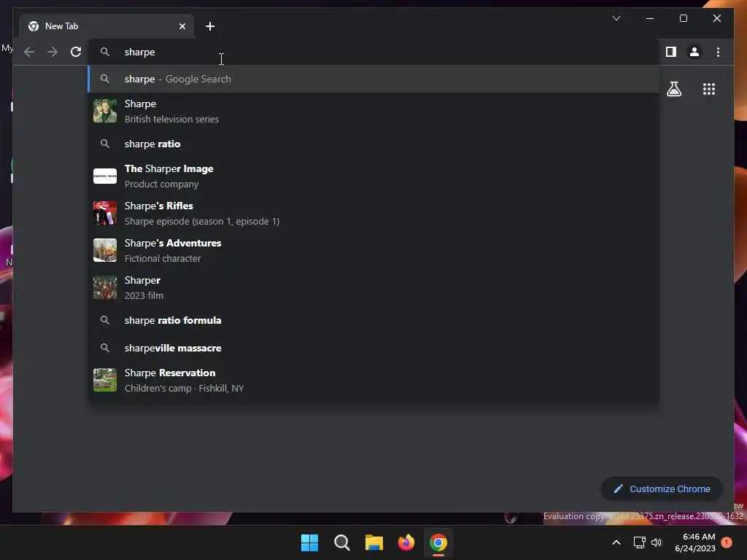The width and height of the screenshot is (747, 560).
Task: Minimize the Chrome window
Action: 650,18
